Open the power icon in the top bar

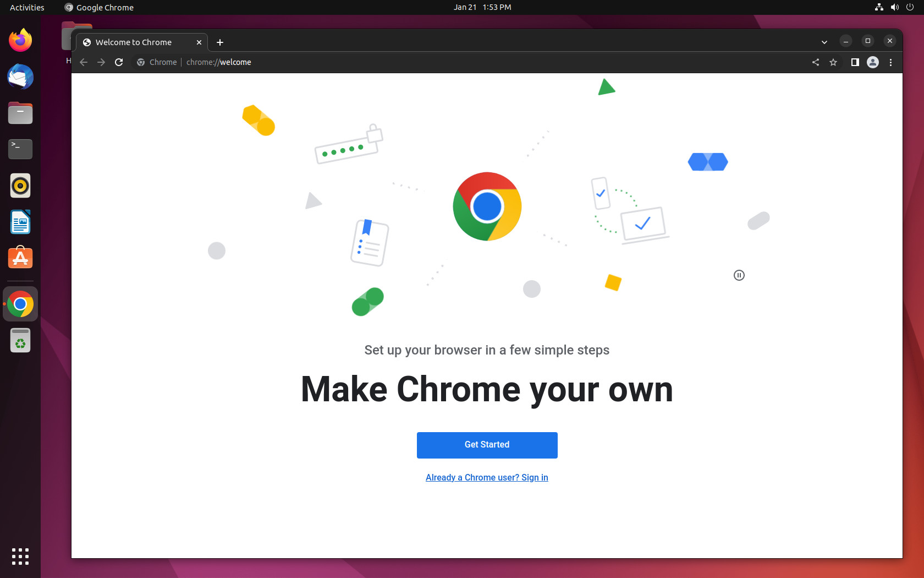[910, 7]
